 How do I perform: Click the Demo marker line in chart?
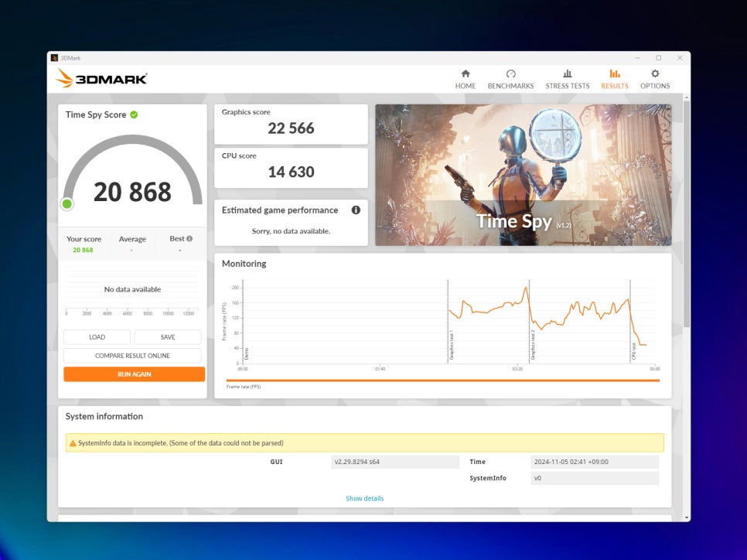[243, 321]
